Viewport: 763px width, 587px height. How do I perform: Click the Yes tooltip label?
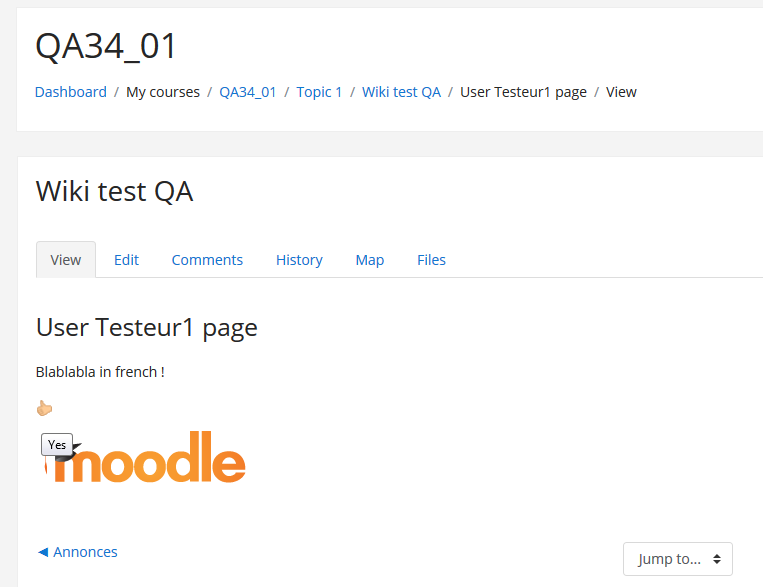point(57,444)
